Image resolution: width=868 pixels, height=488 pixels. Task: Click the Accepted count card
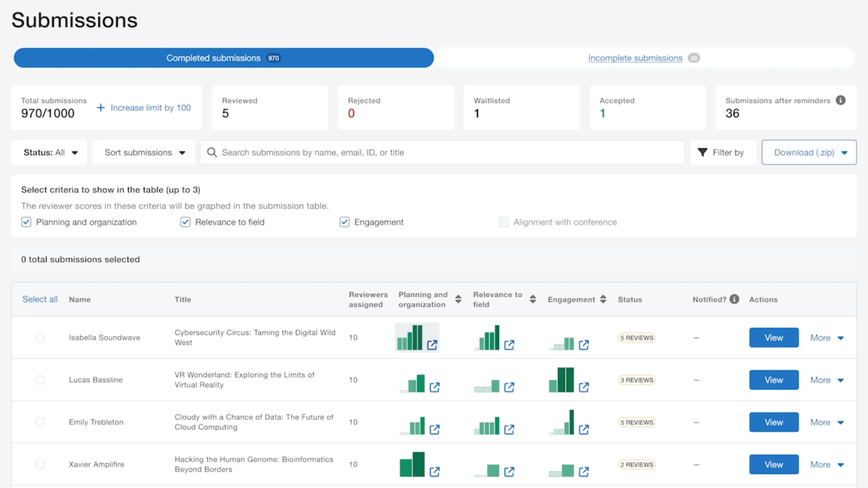pyautogui.click(x=648, y=108)
